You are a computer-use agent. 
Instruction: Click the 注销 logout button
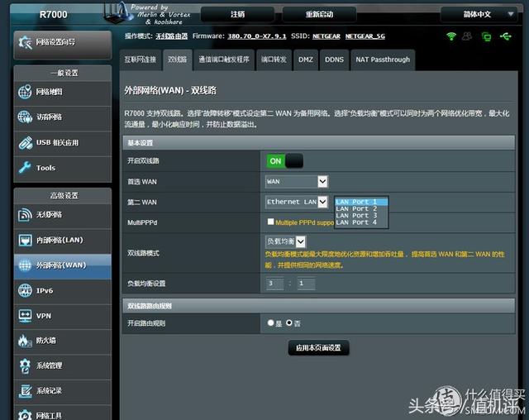pos(237,14)
